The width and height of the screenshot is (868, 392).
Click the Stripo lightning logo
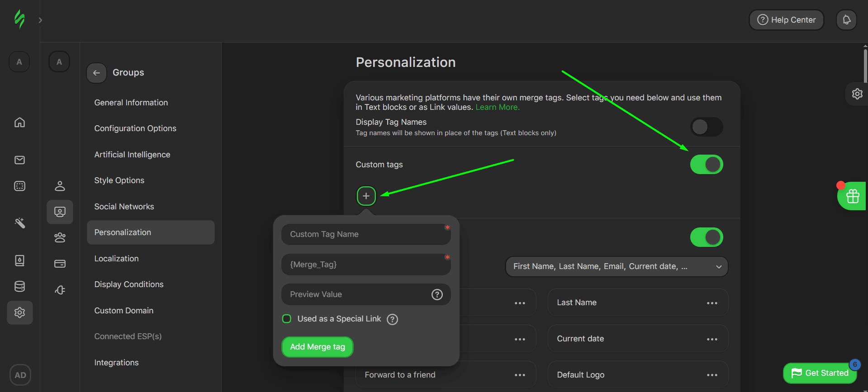[19, 19]
